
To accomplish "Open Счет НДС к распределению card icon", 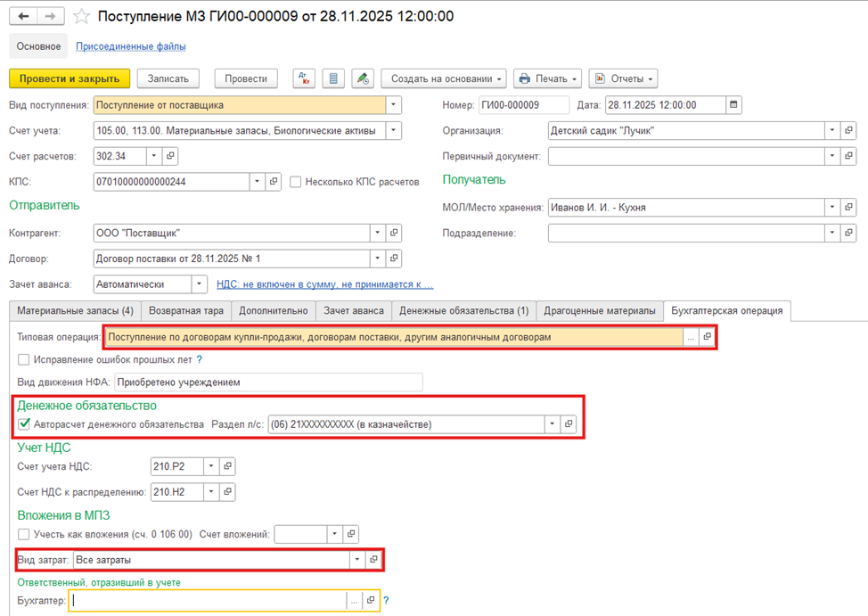I will [x=227, y=492].
